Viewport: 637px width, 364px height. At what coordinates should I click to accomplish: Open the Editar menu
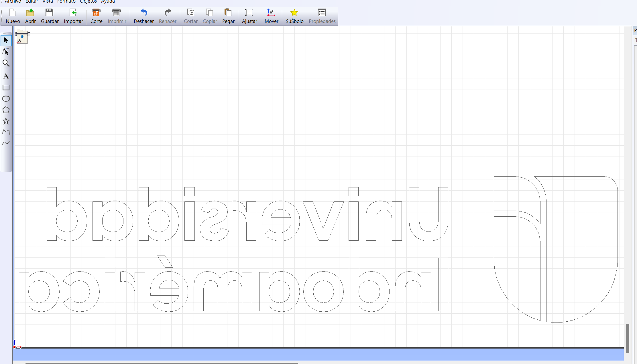(x=32, y=1)
